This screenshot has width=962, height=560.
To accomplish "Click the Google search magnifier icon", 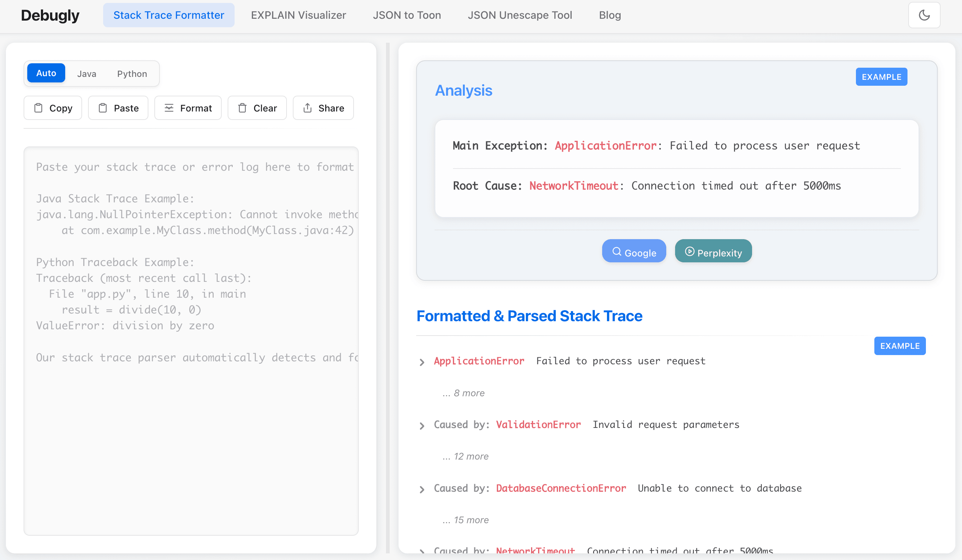I will pyautogui.click(x=617, y=251).
